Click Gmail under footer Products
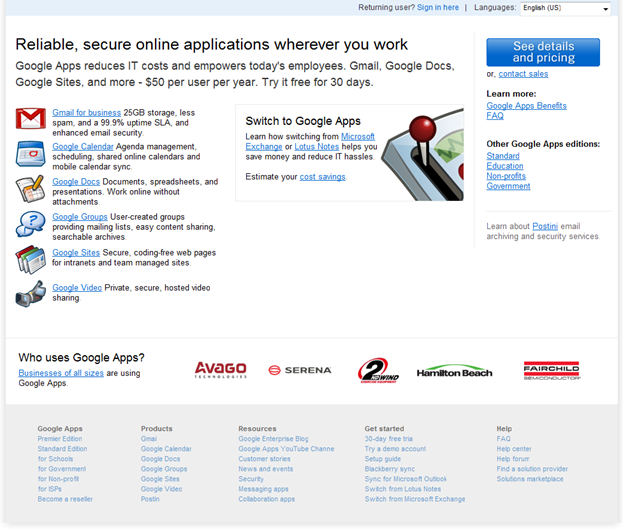Viewport: 623px width, 529px height. [149, 439]
